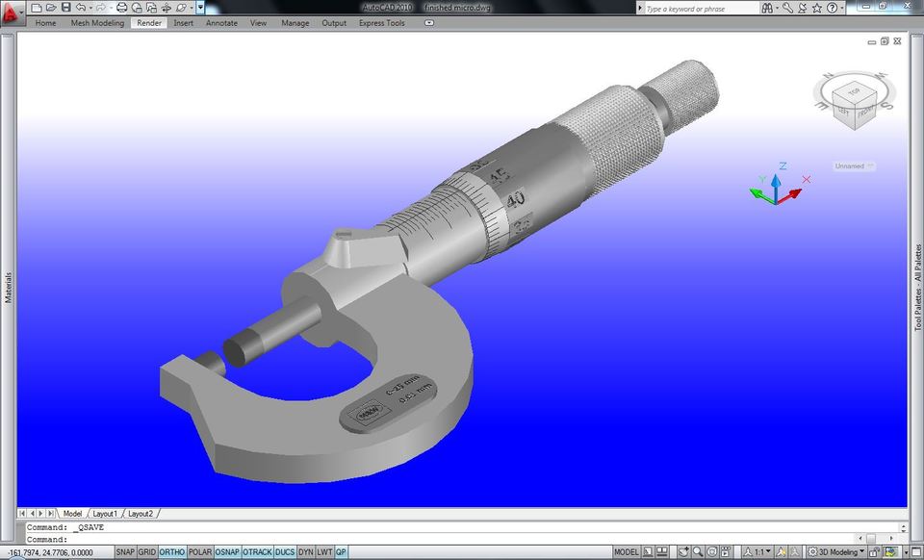This screenshot has width=924, height=560.
Task: Switch to the Mesh Modeling ribbon tab
Action: [x=96, y=23]
